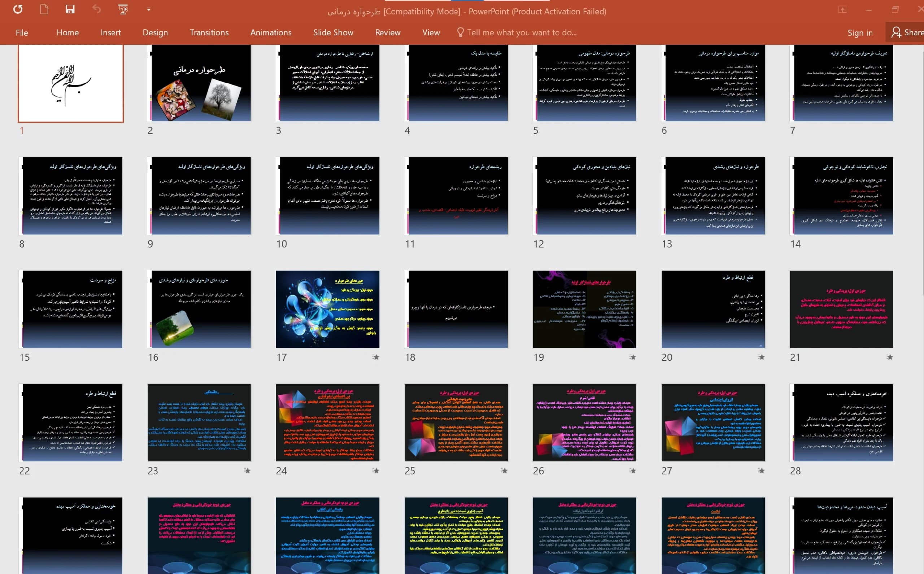Viewport: 924px width, 574px height.
Task: Click the Ribbon Display Options icon
Action: (x=842, y=9)
